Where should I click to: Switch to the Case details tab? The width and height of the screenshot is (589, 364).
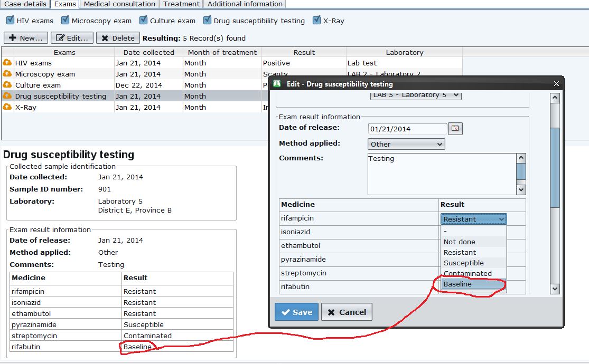tap(25, 4)
